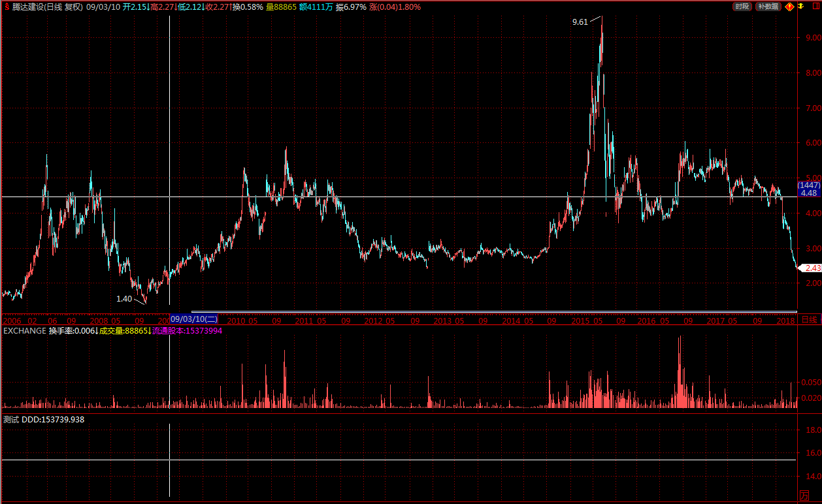Click the 09/03/10(二) crosshair date label
The height and width of the screenshot is (504, 822).
pyautogui.click(x=193, y=319)
